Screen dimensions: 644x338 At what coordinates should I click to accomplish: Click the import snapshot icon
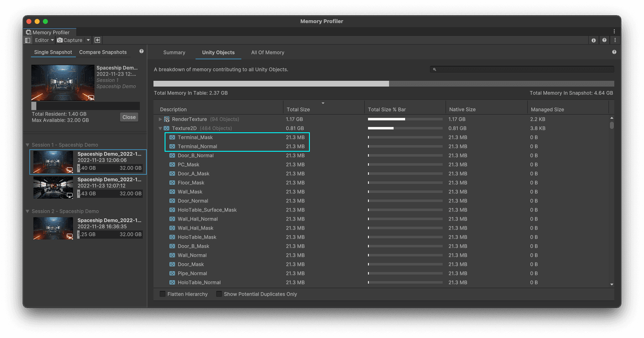point(98,40)
